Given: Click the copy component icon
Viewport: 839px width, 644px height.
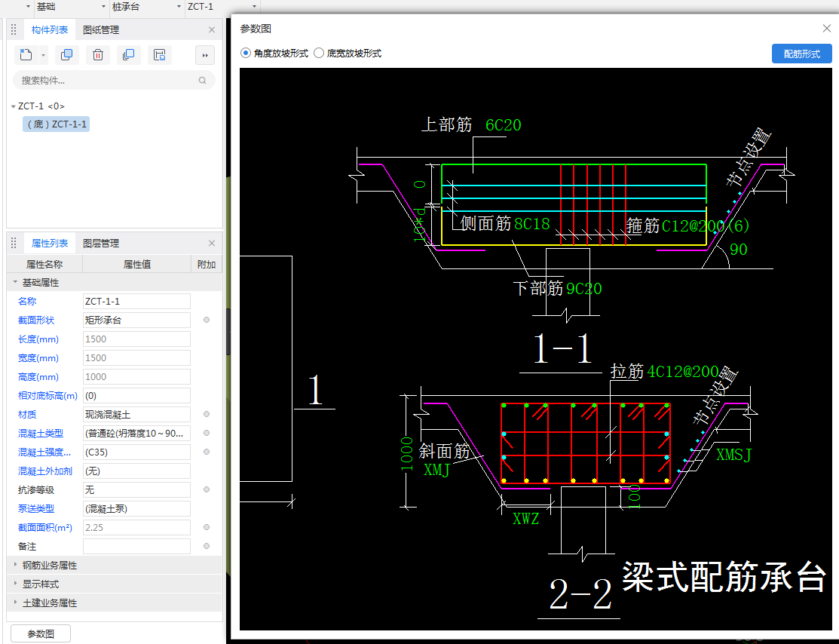Looking at the screenshot, I should 67,54.
